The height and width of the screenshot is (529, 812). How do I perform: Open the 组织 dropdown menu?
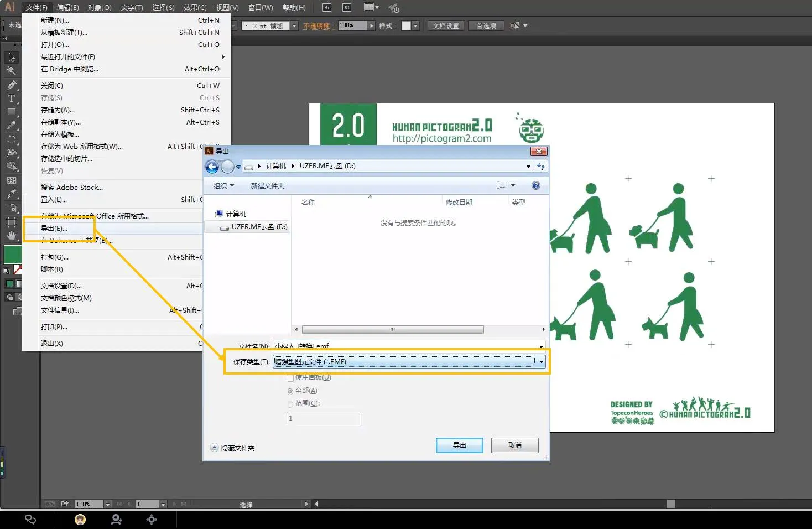click(x=223, y=186)
